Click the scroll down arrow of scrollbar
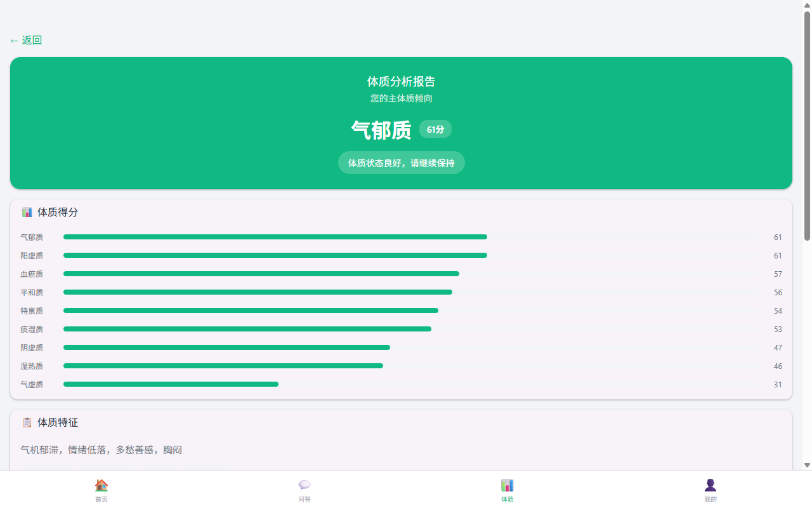 807,465
